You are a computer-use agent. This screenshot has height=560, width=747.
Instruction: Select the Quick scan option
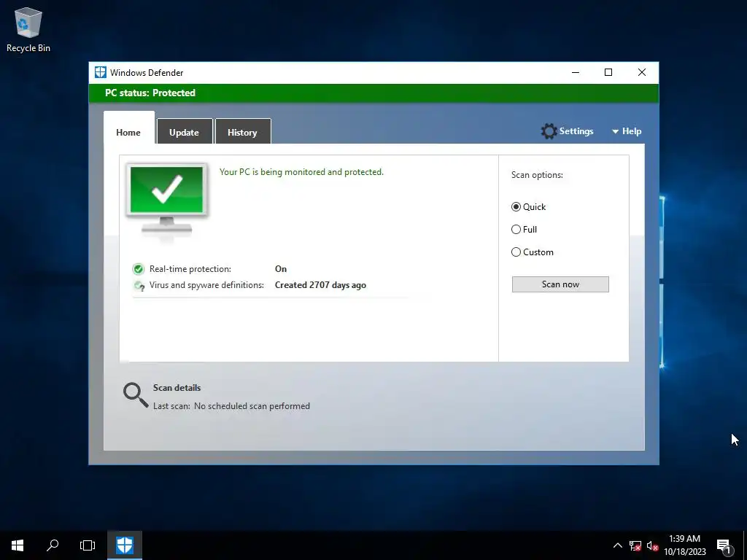click(x=528, y=207)
